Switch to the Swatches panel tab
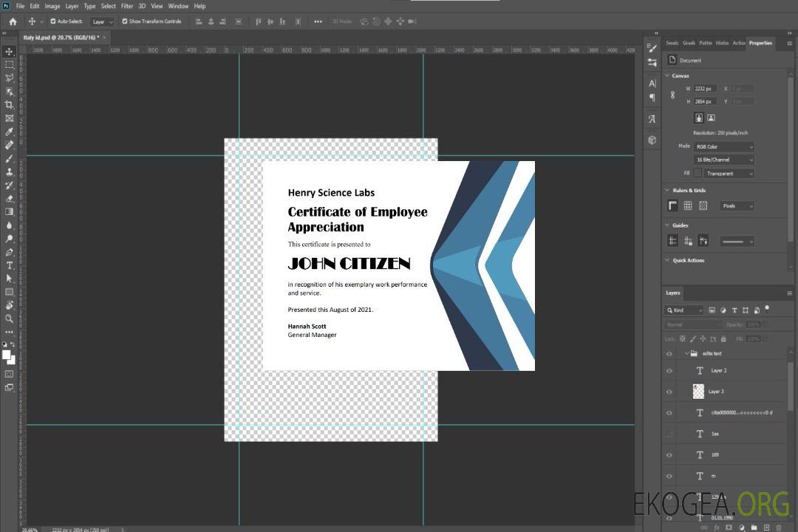 click(672, 43)
